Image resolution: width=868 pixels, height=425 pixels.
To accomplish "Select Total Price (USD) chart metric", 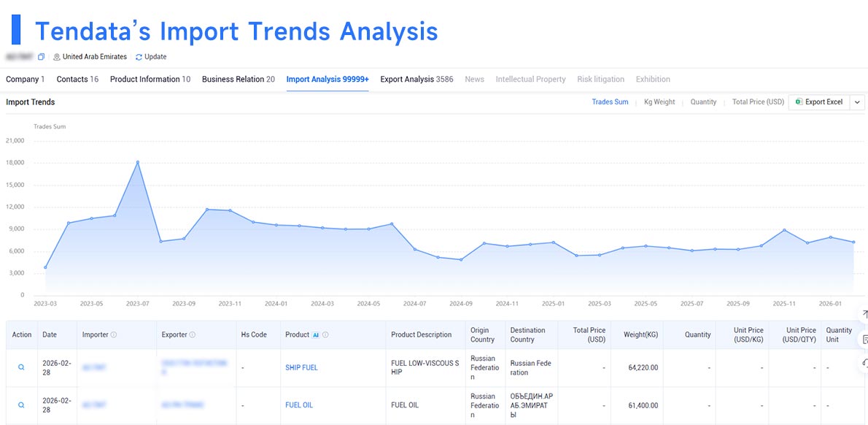I will coord(758,102).
